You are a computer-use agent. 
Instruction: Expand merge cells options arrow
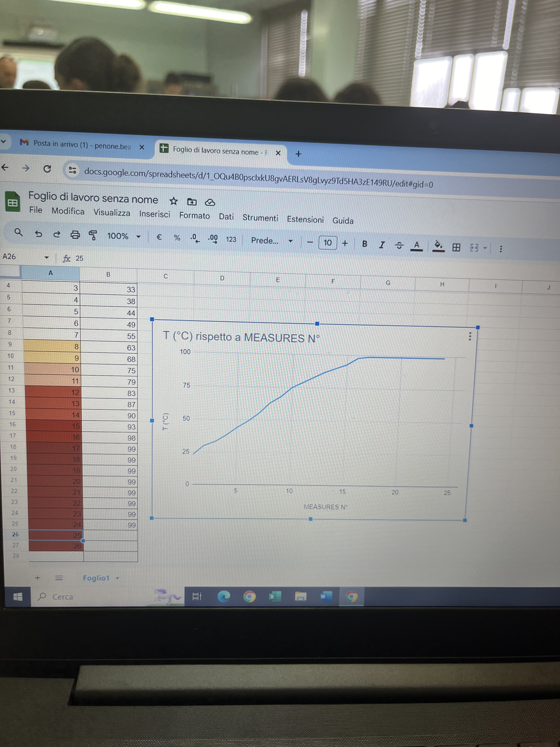click(x=485, y=248)
